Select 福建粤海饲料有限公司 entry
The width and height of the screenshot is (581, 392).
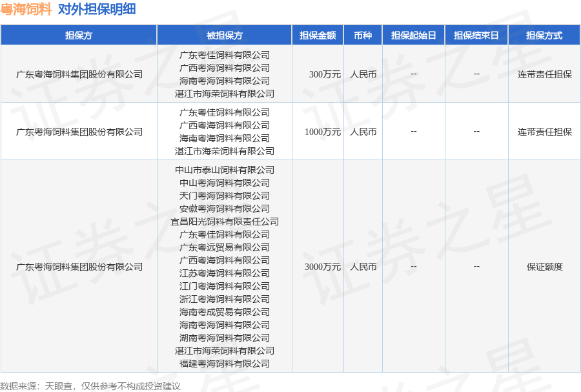tap(225, 364)
